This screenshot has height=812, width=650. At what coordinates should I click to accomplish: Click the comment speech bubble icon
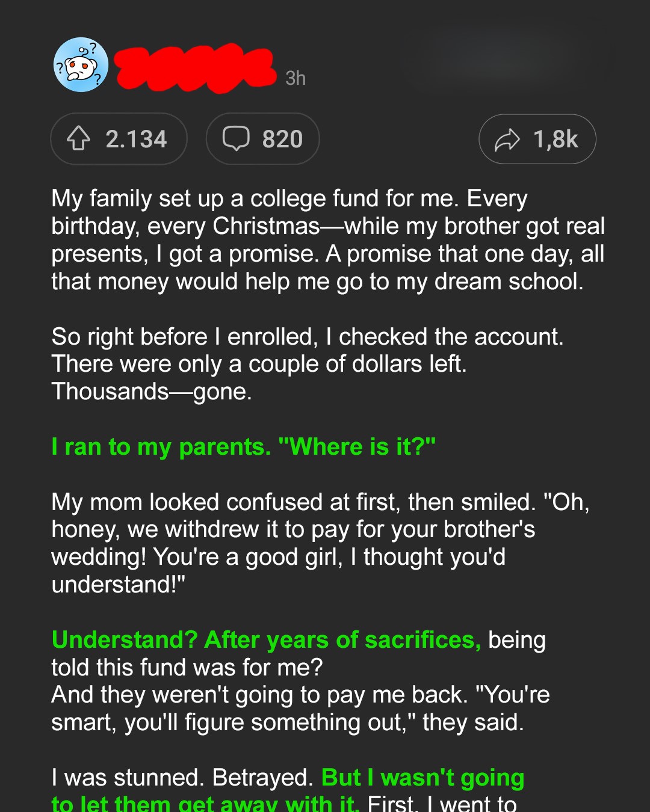tap(236, 138)
